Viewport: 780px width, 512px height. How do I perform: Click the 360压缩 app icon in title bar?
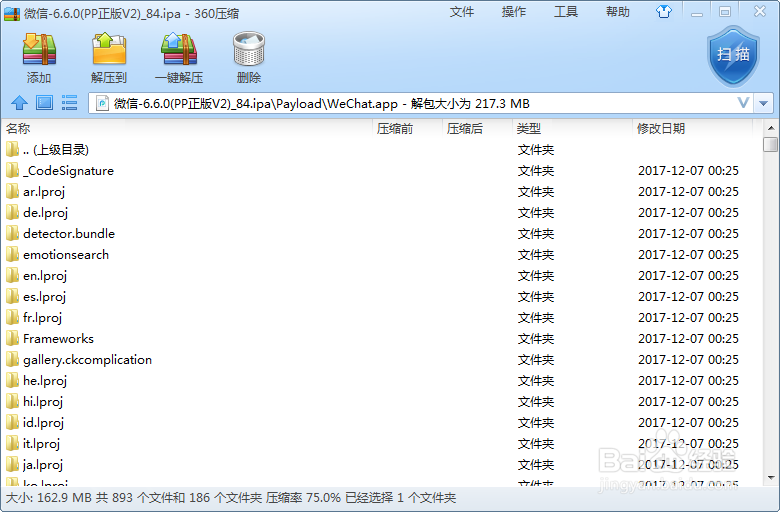coord(11,13)
